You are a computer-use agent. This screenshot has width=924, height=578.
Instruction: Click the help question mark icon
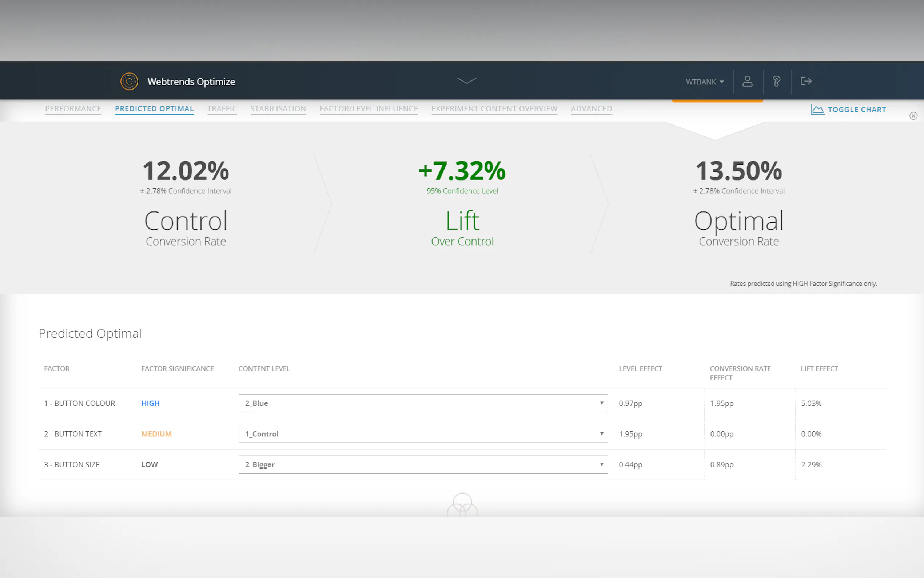[776, 82]
